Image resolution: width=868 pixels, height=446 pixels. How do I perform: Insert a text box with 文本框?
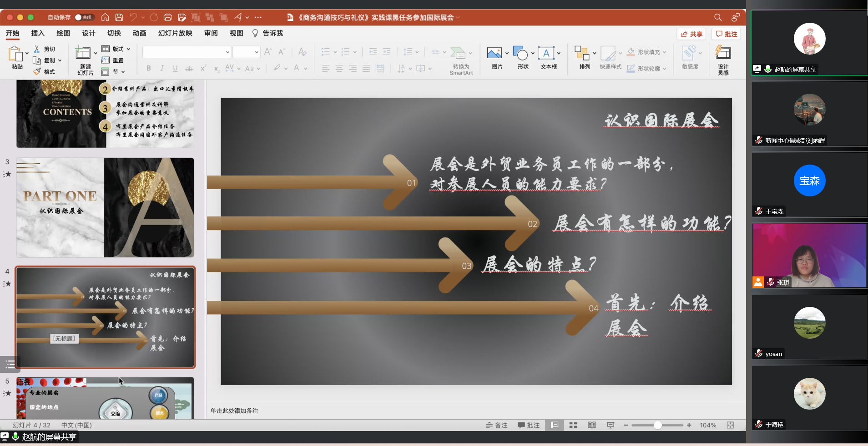pyautogui.click(x=546, y=54)
